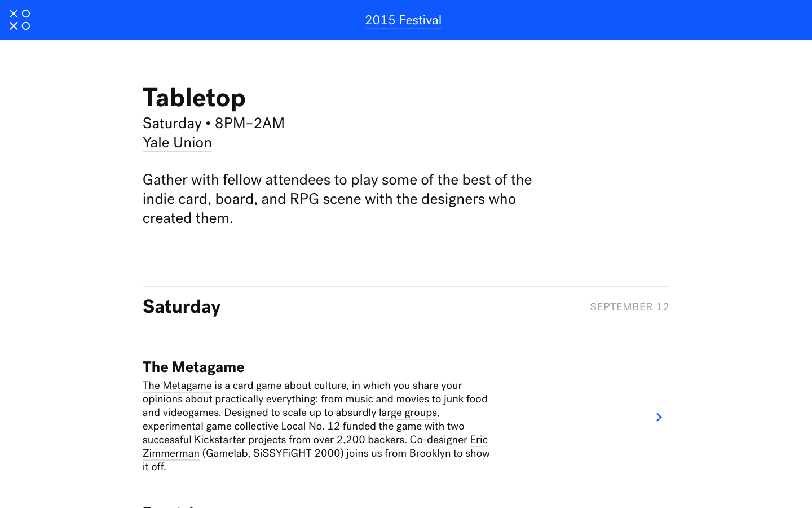The width and height of the screenshot is (812, 508).
Task: Open the Yale Union venue link
Action: [x=177, y=143]
